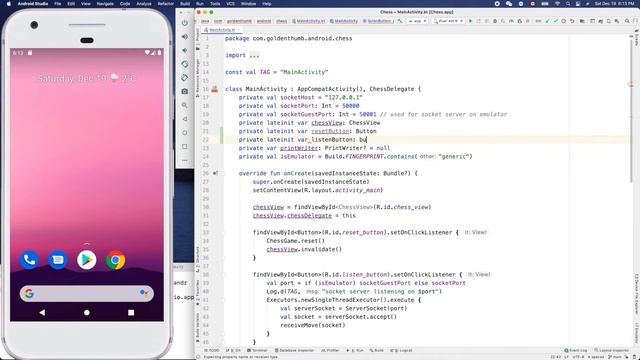Click the breadcrumb 'chess' in navigation bar
This screenshot has height=360, width=640.
pyautogui.click(x=282, y=21)
